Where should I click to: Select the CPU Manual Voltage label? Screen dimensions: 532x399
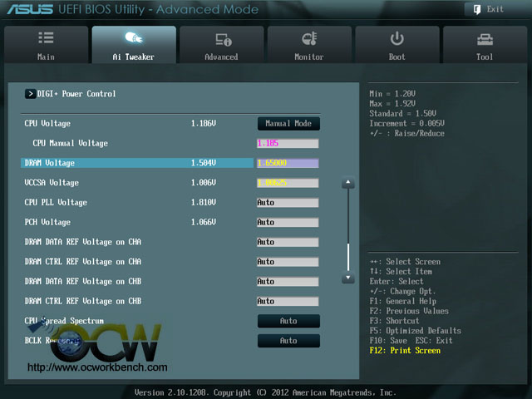click(x=70, y=143)
